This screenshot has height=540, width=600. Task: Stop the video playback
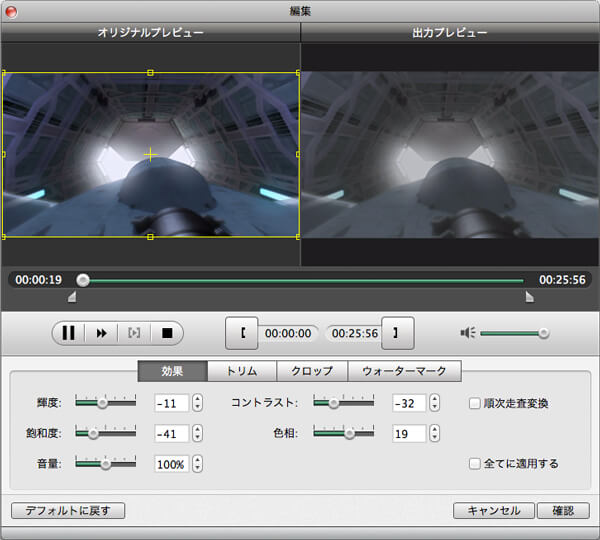(x=167, y=333)
